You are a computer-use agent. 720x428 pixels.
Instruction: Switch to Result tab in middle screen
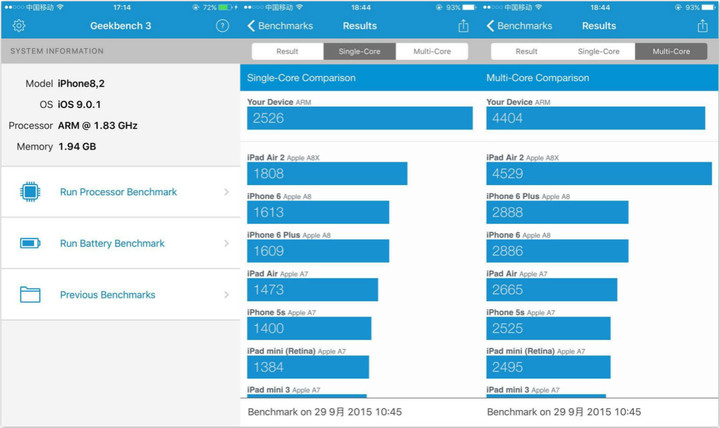pos(288,51)
